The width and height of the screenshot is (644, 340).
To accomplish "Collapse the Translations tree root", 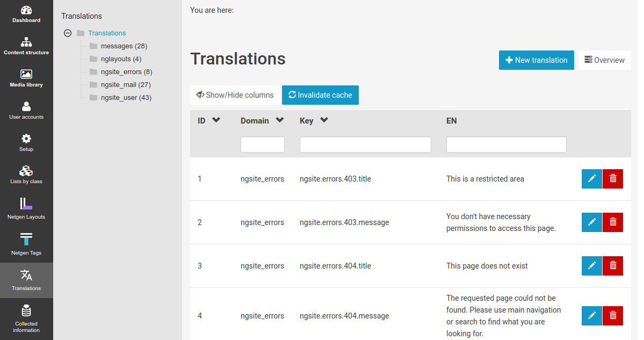I will tap(68, 33).
